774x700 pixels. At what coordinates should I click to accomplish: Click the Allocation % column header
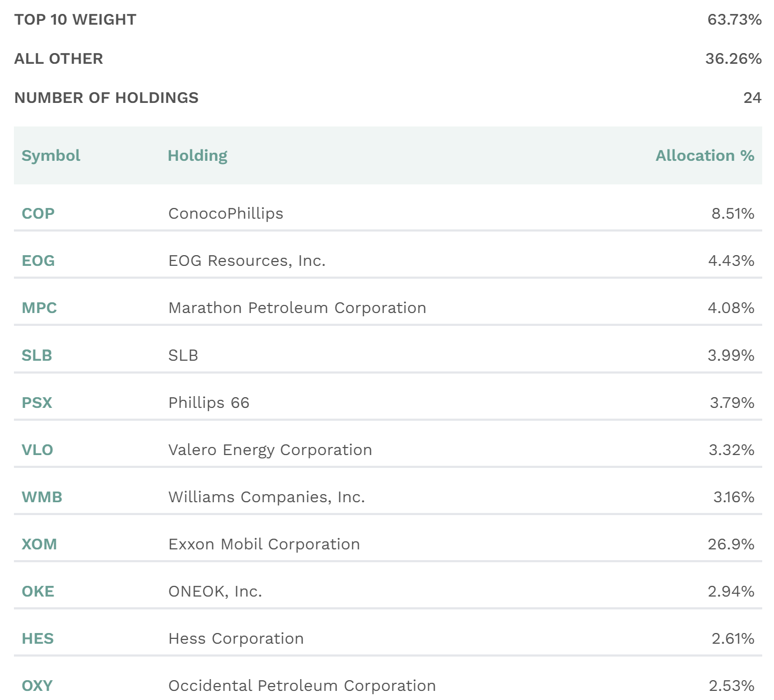pos(705,155)
